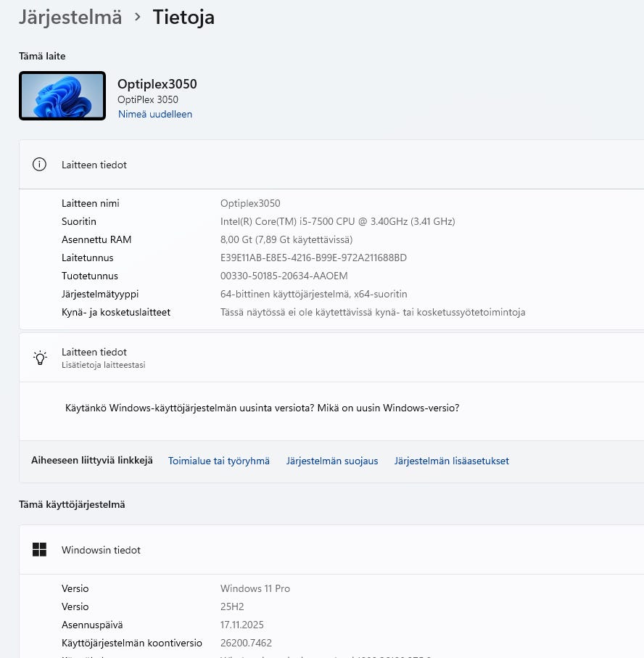Viewport: 644px width, 658px height.
Task: Open Toimialue tai työryhmä link
Action: click(x=219, y=461)
